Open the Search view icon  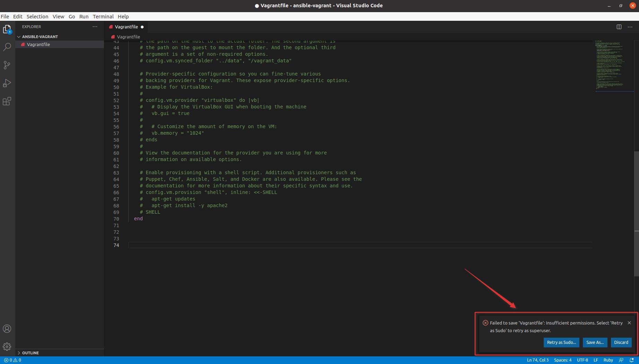(7, 47)
